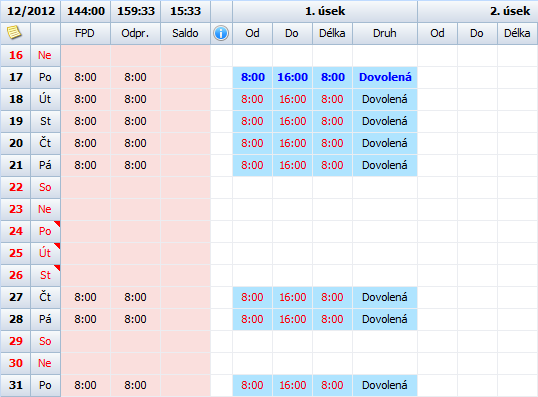Click the red 8:00 Délka cell on day 28
538x397 pixels.
(332, 319)
